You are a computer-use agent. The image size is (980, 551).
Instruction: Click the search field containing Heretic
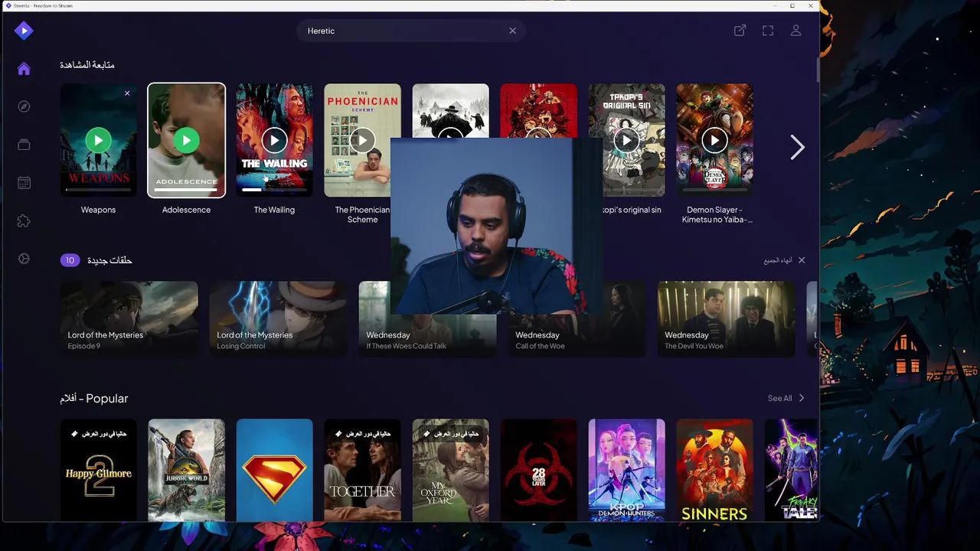point(411,31)
